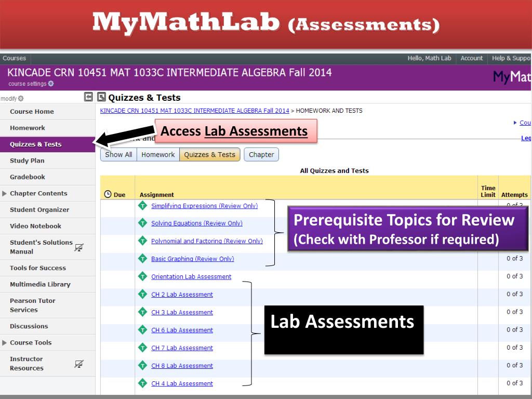
Task: Click hidden-from-students icon next to Student's Solutions Manual
Action: click(x=79, y=247)
